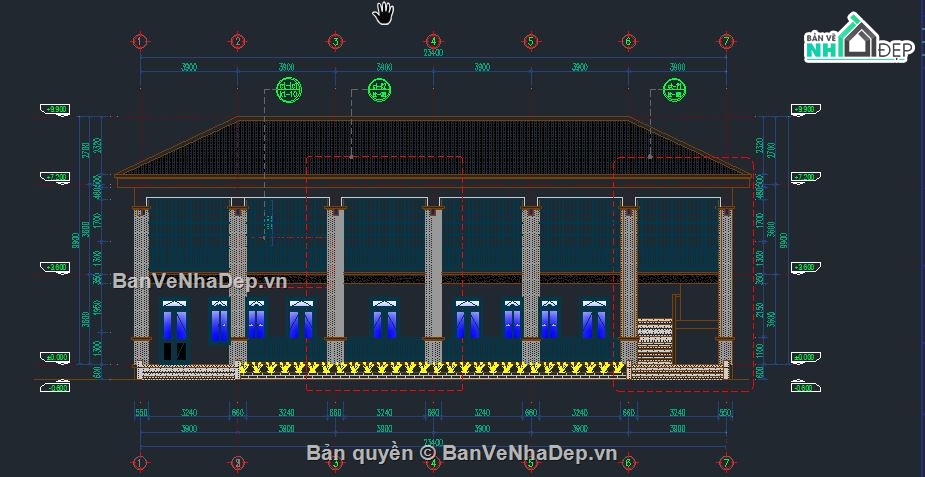Select left elevation marker -0.600
The height and width of the screenshot is (477, 925).
tap(55, 387)
